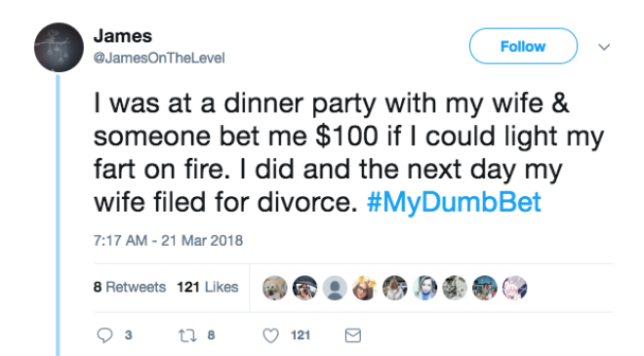Image resolution: width=644 pixels, height=356 pixels.
Task: Click the James display name
Action: point(123,36)
